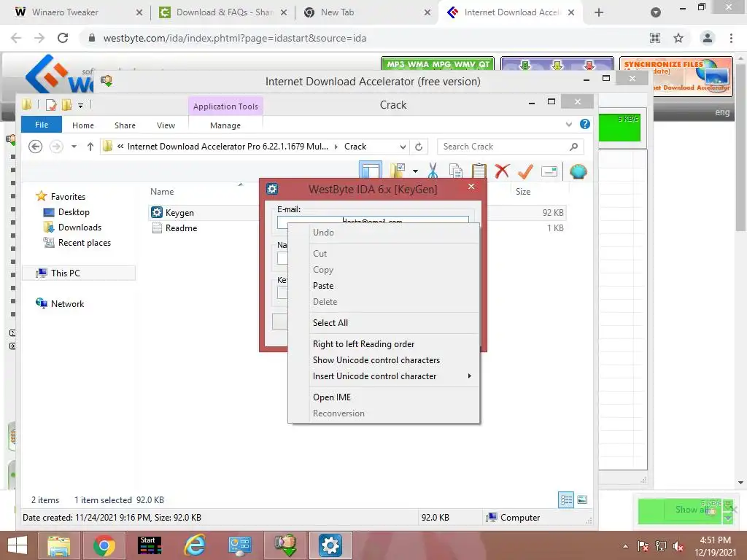This screenshot has height=560, width=747.
Task: Open folder options dropdown arrow in toolbar
Action: click(x=415, y=171)
